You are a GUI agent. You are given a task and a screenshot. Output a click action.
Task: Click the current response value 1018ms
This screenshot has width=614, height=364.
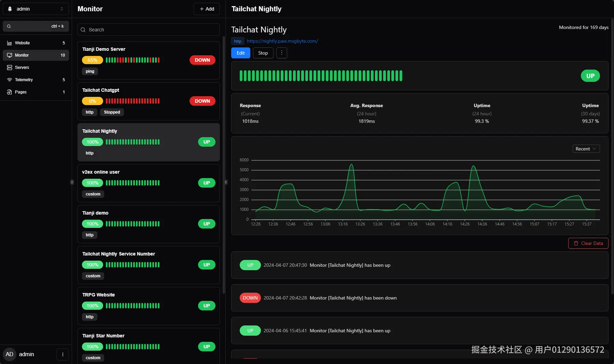[x=250, y=121]
